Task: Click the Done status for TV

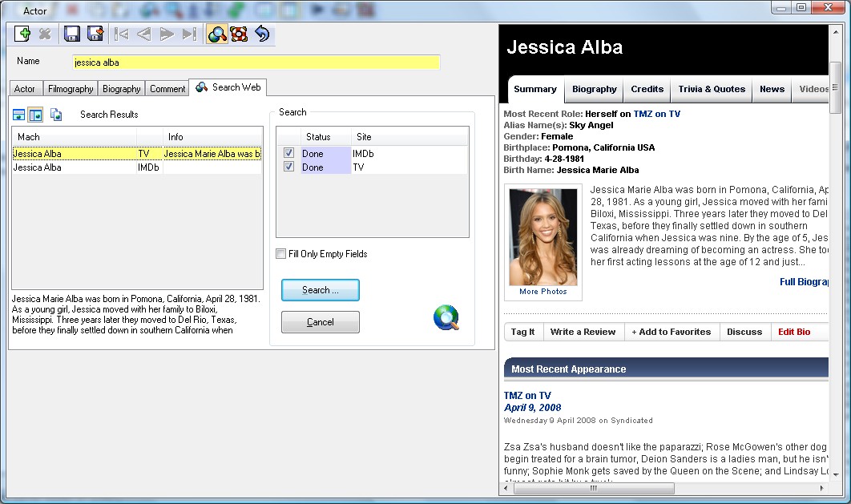Action: click(x=325, y=167)
